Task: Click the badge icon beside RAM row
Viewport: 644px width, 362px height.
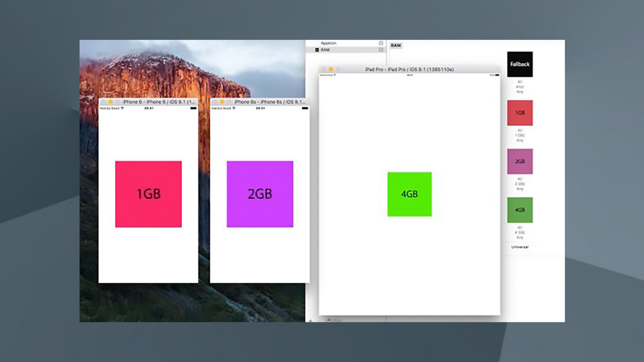Action: tap(381, 50)
